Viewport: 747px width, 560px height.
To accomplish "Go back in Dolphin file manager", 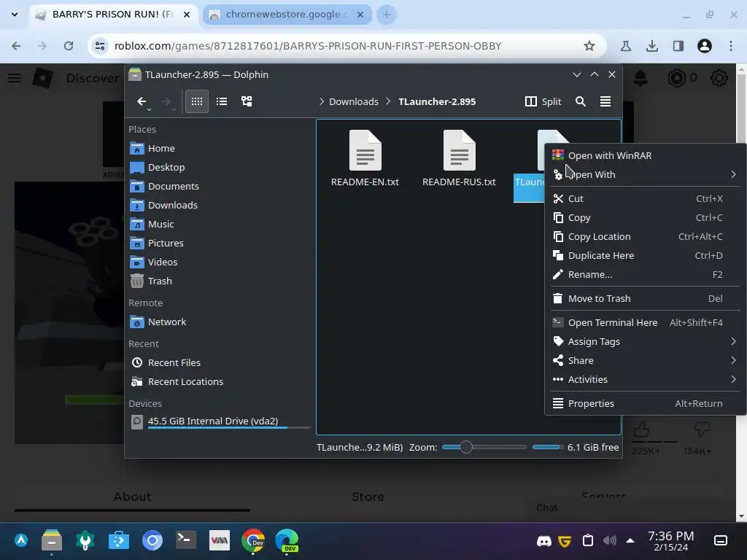I will [x=142, y=101].
